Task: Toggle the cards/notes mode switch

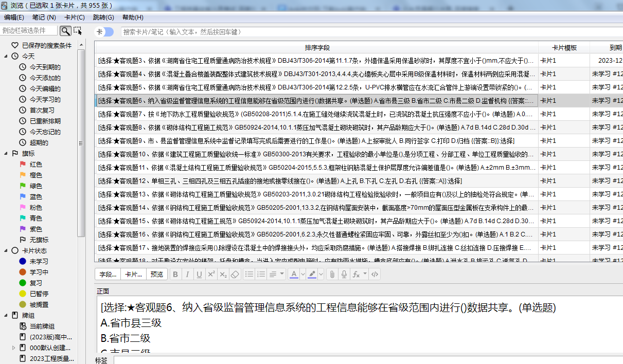Action: click(105, 32)
